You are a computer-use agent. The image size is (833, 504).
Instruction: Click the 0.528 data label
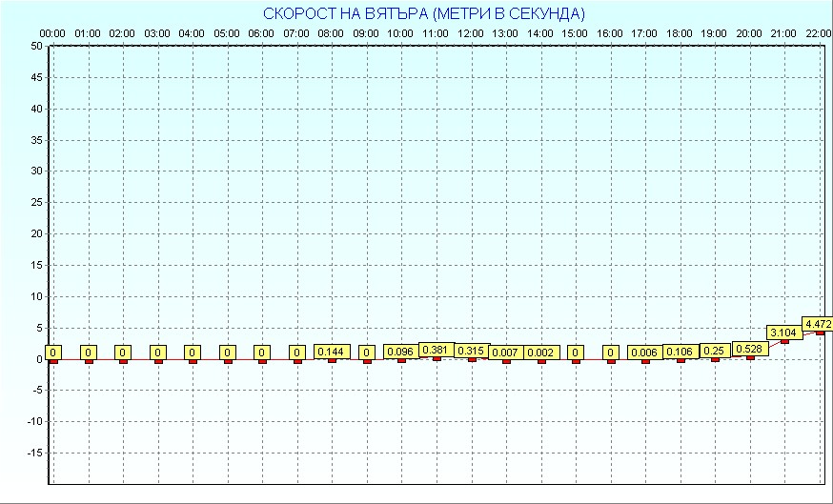tap(749, 350)
